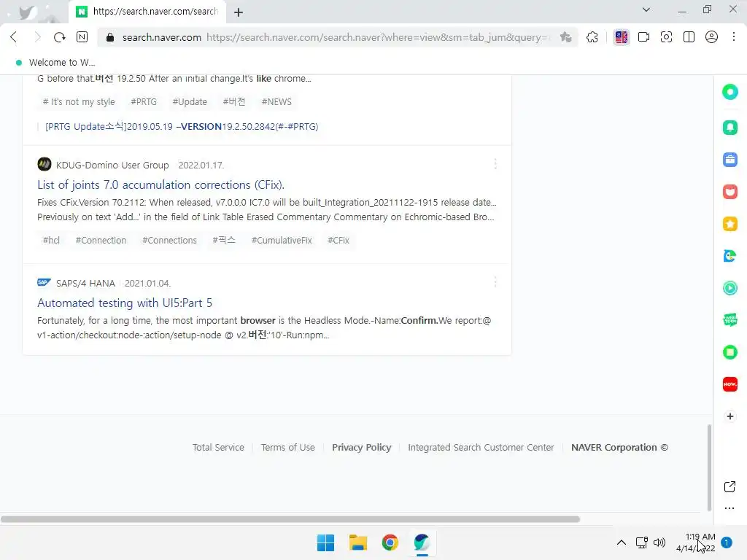Open the volume speaker tray icon
The image size is (747, 560).
659,542
